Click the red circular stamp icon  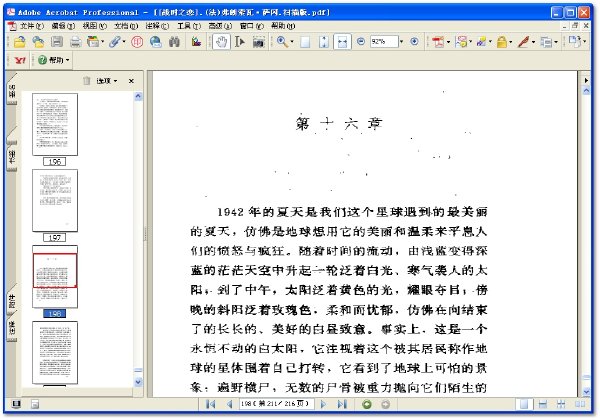pos(137,42)
